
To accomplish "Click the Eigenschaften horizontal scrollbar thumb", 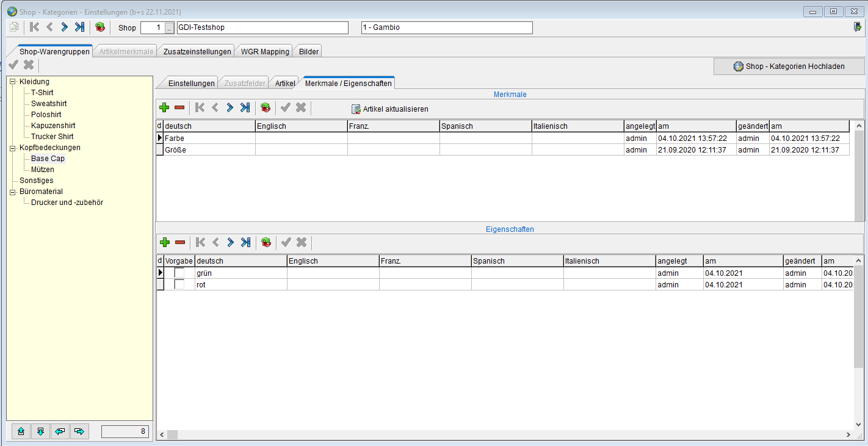I will pos(172,434).
